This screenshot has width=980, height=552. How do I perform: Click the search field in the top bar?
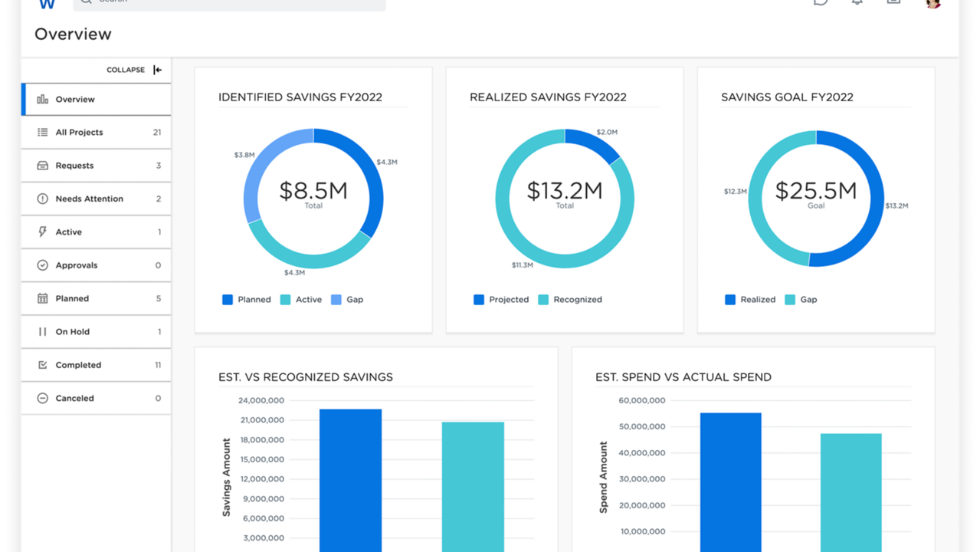click(230, 2)
